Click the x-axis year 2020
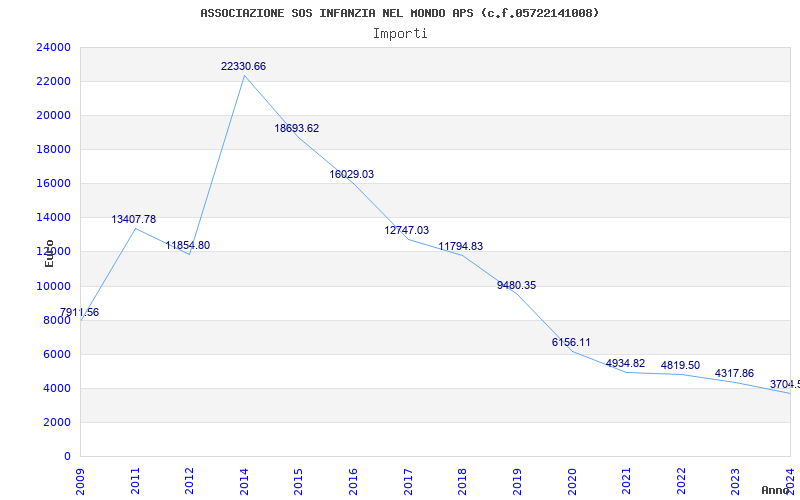 [x=572, y=481]
